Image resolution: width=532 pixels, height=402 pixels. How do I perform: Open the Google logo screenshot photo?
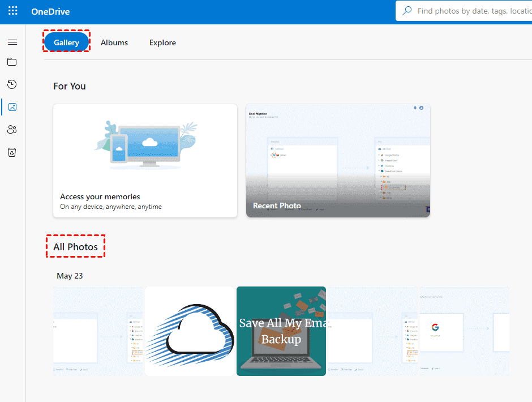464,331
